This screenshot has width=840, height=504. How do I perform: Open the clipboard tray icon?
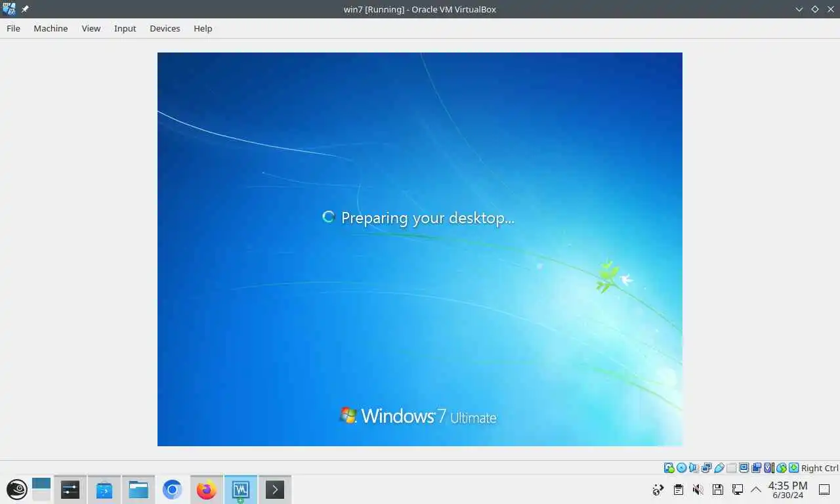(x=679, y=490)
